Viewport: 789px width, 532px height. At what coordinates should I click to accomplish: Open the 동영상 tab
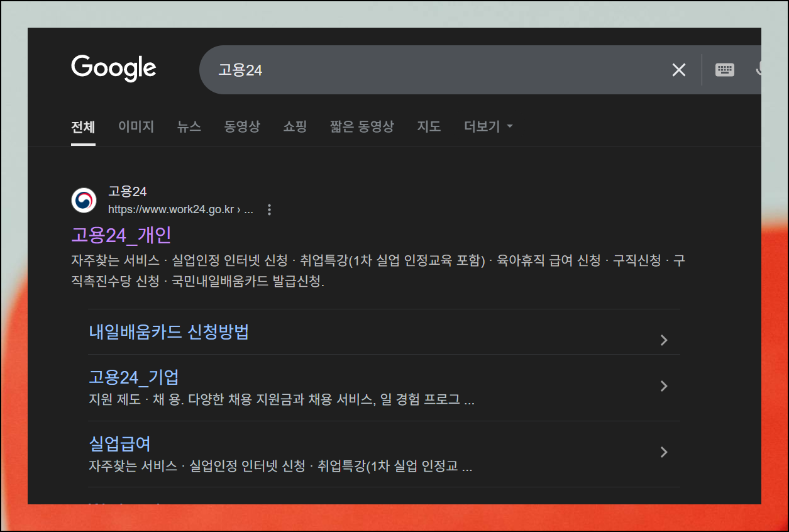(242, 126)
